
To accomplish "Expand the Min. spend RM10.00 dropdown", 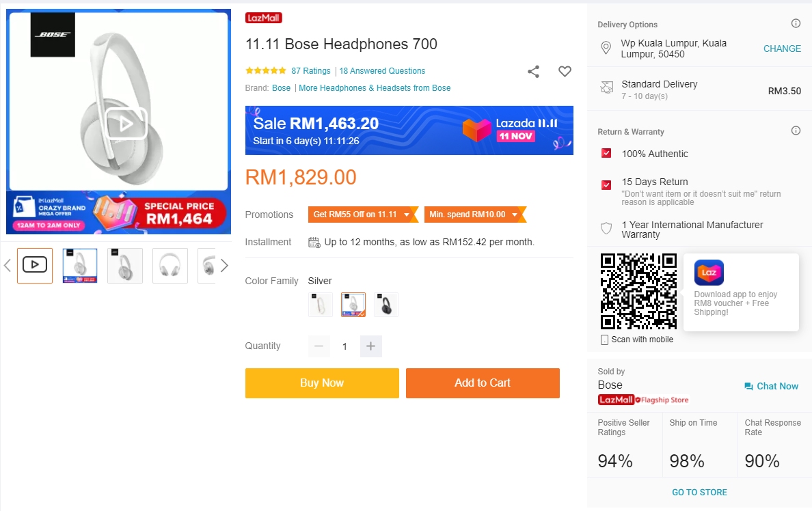I will click(x=516, y=215).
